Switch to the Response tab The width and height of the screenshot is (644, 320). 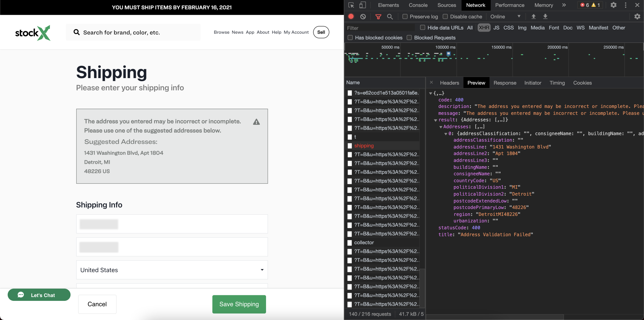pyautogui.click(x=505, y=83)
